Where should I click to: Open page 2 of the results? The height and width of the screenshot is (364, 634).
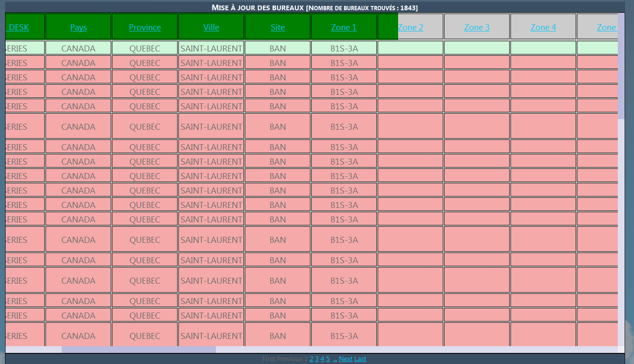(311, 358)
